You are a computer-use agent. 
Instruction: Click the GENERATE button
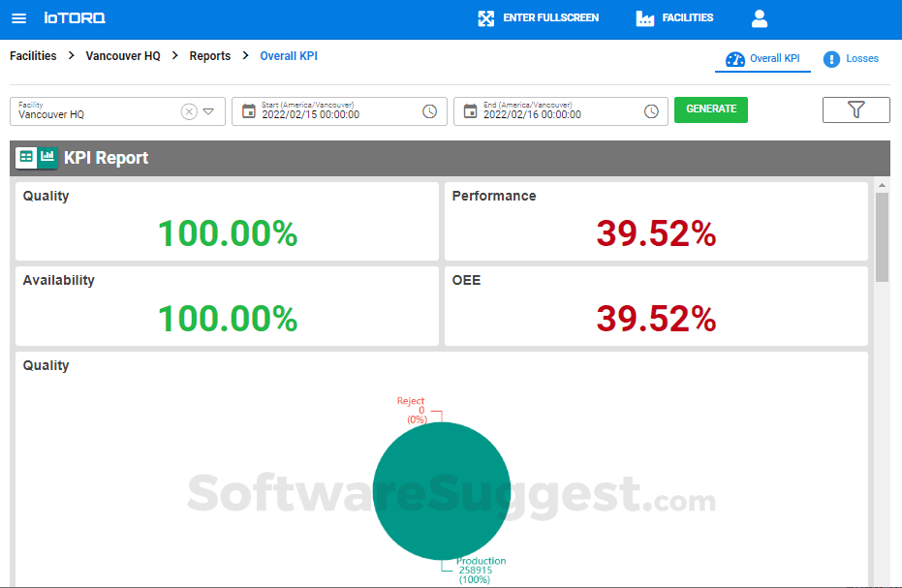[710, 109]
